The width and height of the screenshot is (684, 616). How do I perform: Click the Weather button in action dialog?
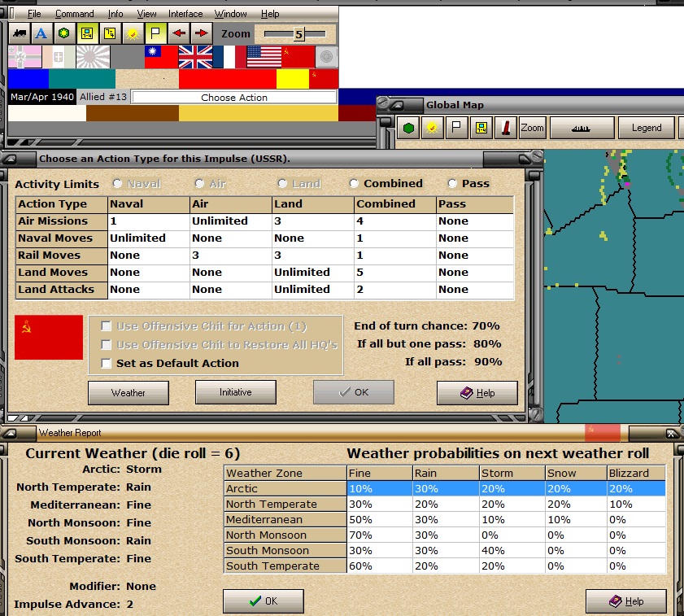(x=129, y=393)
